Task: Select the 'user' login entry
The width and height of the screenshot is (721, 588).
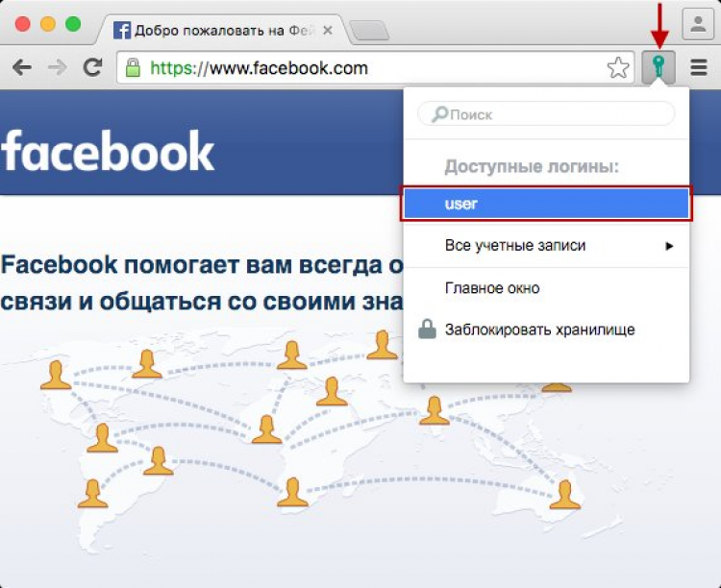Action: pos(546,204)
